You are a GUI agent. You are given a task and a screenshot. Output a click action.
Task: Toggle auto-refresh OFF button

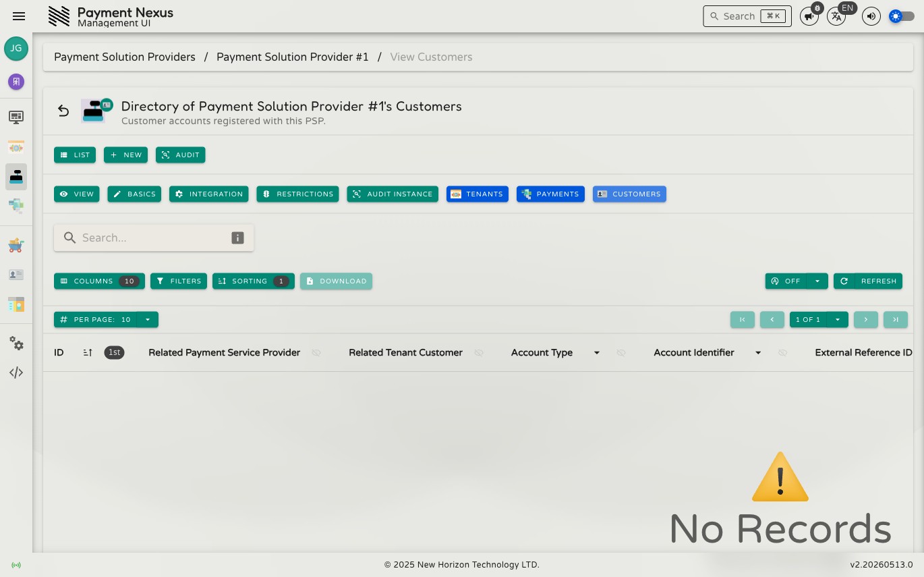click(786, 281)
